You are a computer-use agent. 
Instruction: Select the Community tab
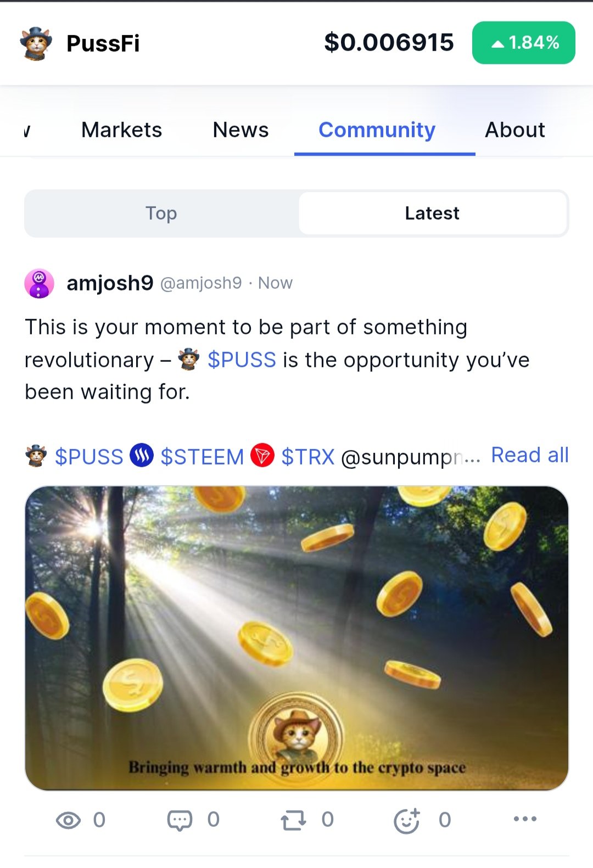pyautogui.click(x=377, y=130)
